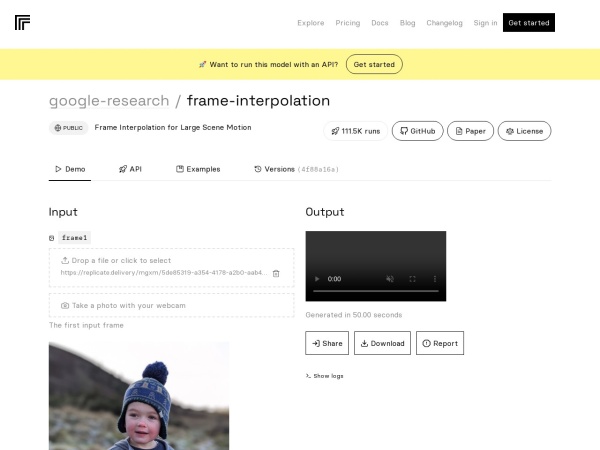Open the video player more options menu
Image resolution: width=600 pixels, height=450 pixels.
pos(434,279)
